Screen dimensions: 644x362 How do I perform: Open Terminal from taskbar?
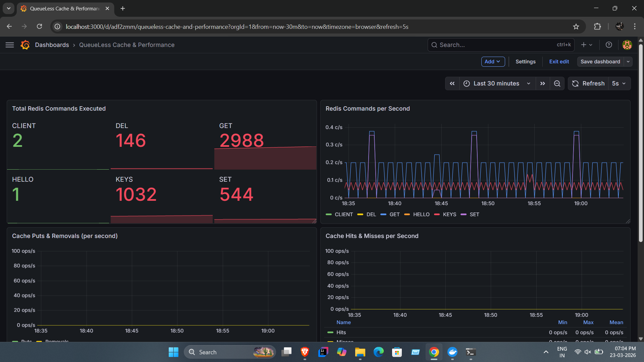click(x=471, y=352)
